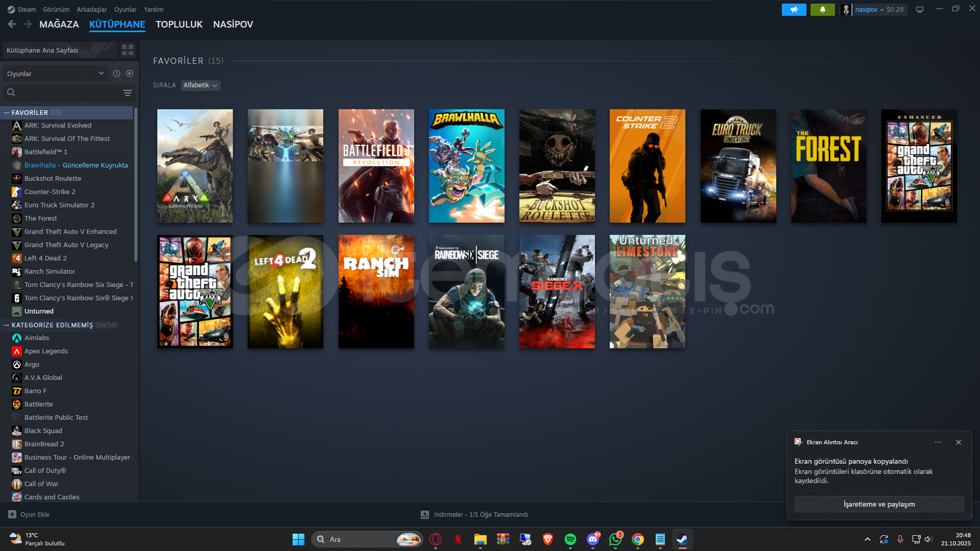This screenshot has width=980, height=551.
Task: Open the Spotify taskbar icon
Action: coord(570,539)
